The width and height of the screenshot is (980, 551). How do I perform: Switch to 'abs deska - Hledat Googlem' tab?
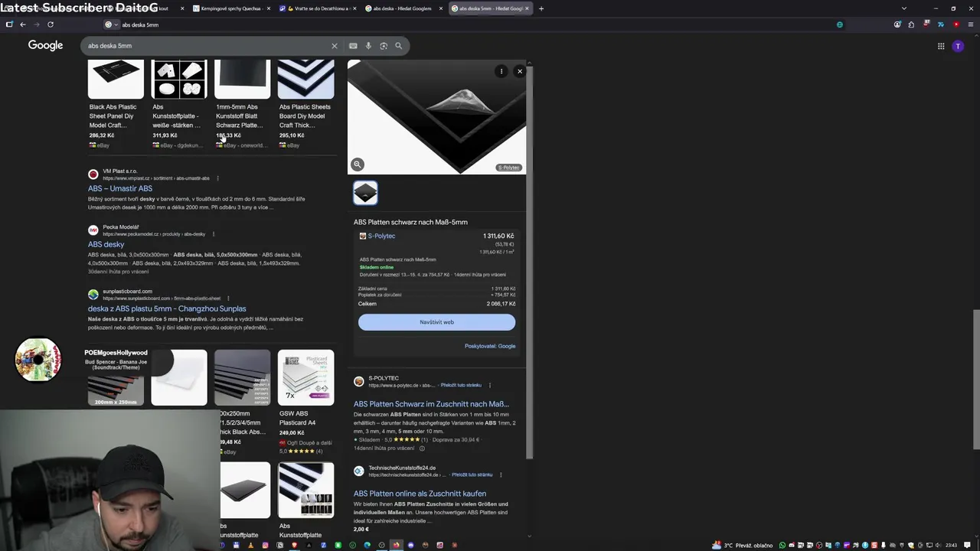coord(402,8)
